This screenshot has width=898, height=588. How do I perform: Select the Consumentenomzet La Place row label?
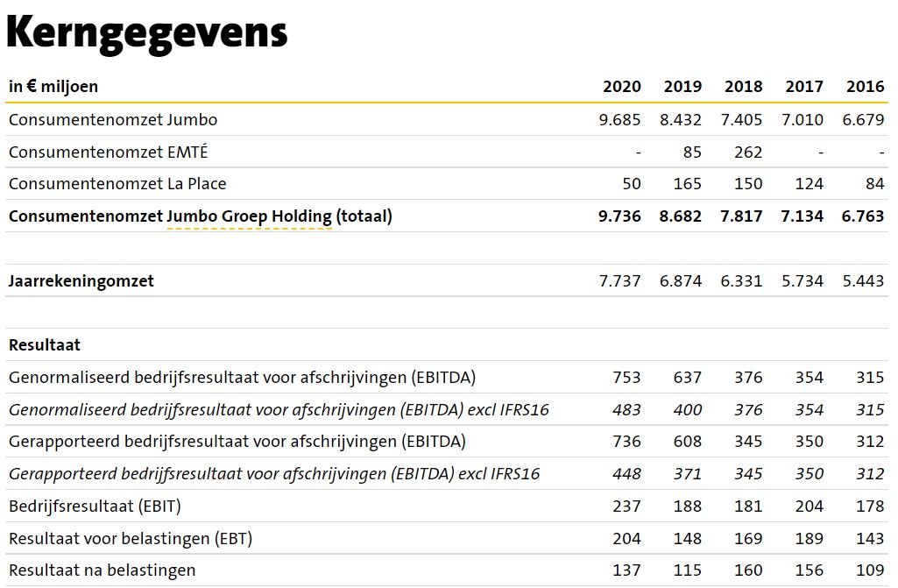(117, 184)
